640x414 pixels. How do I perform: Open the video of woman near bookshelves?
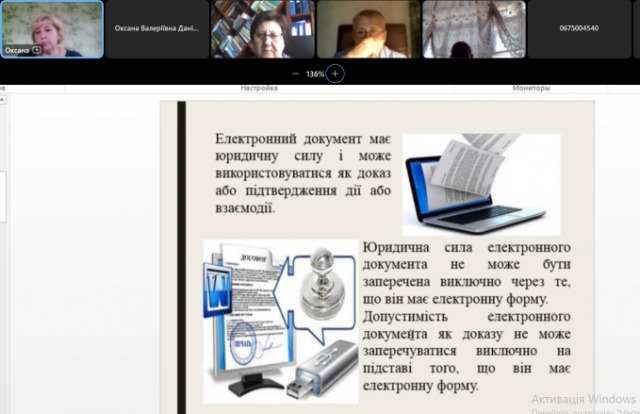[262, 29]
